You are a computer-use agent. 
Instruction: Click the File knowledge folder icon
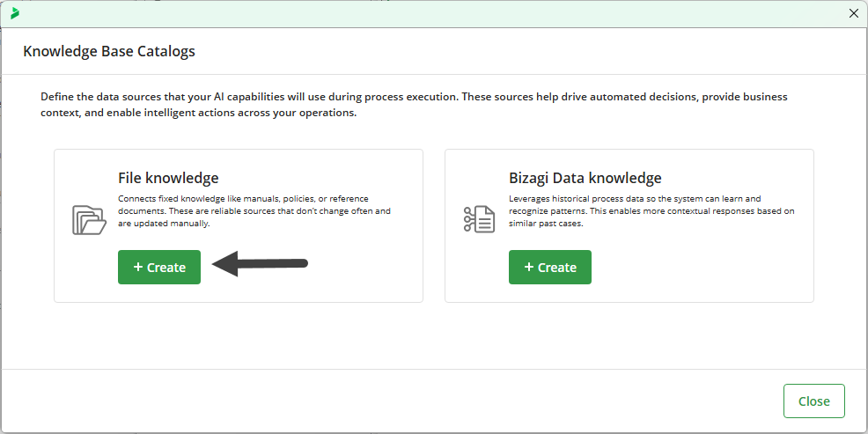(x=89, y=220)
